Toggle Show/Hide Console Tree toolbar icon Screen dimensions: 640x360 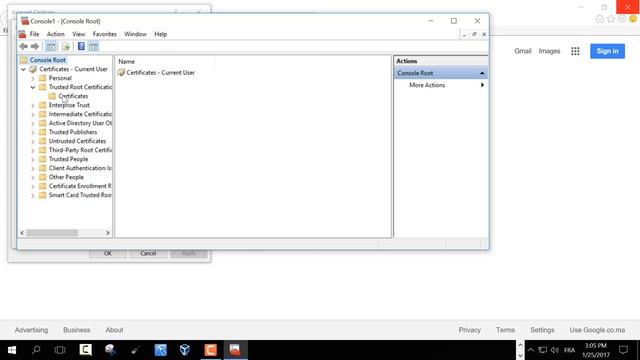pyautogui.click(x=51, y=47)
